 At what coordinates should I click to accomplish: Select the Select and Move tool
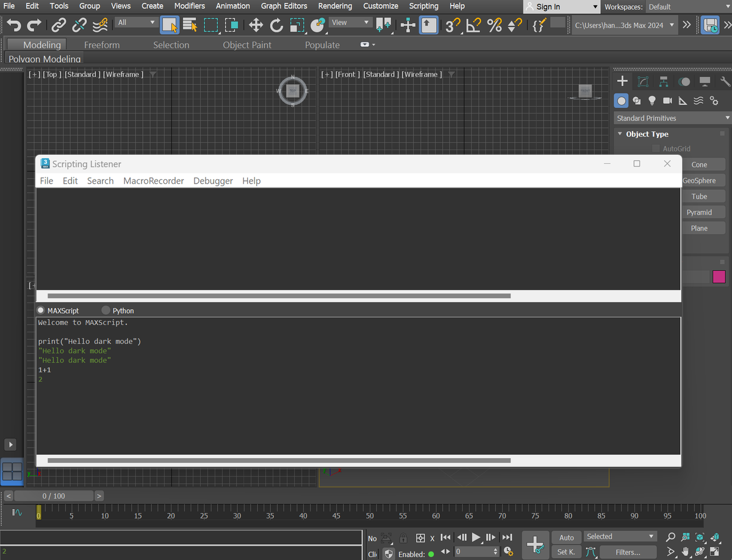point(256,25)
